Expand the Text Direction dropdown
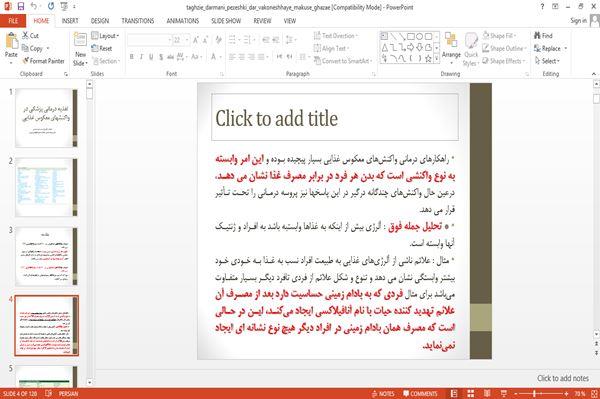 pos(336,36)
